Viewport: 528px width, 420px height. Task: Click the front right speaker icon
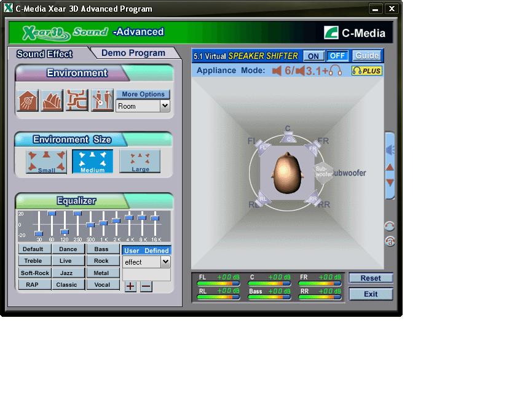pos(312,148)
